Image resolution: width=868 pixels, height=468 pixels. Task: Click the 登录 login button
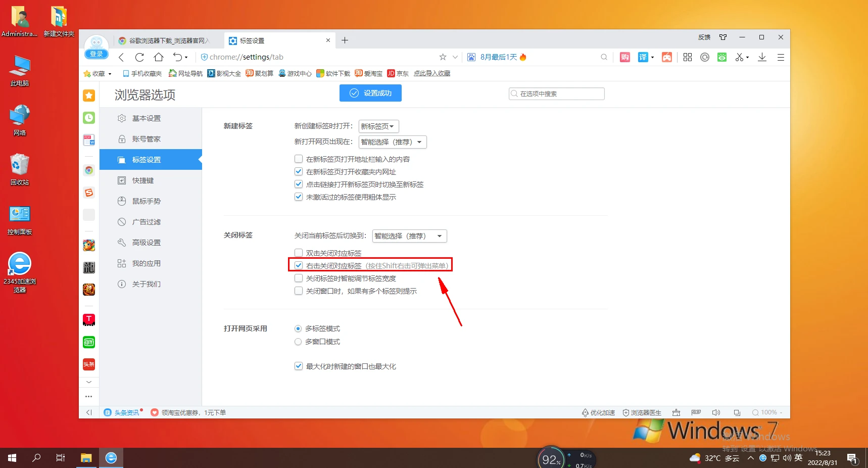coord(96,54)
